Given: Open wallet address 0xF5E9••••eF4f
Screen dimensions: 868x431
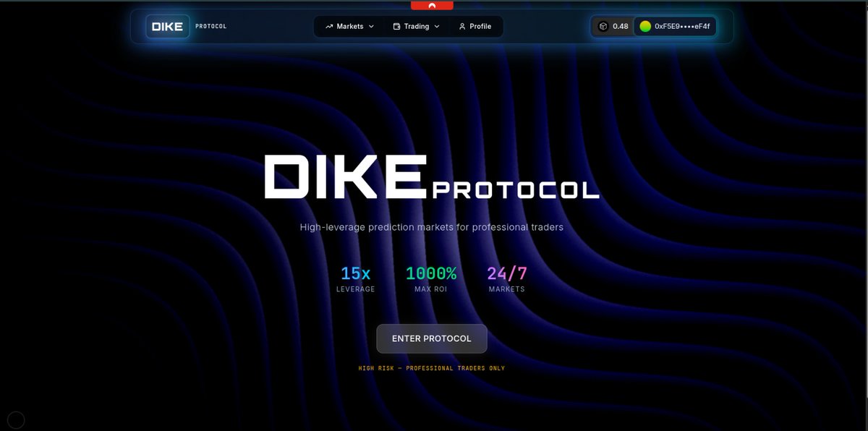Looking at the screenshot, I should (676, 27).
